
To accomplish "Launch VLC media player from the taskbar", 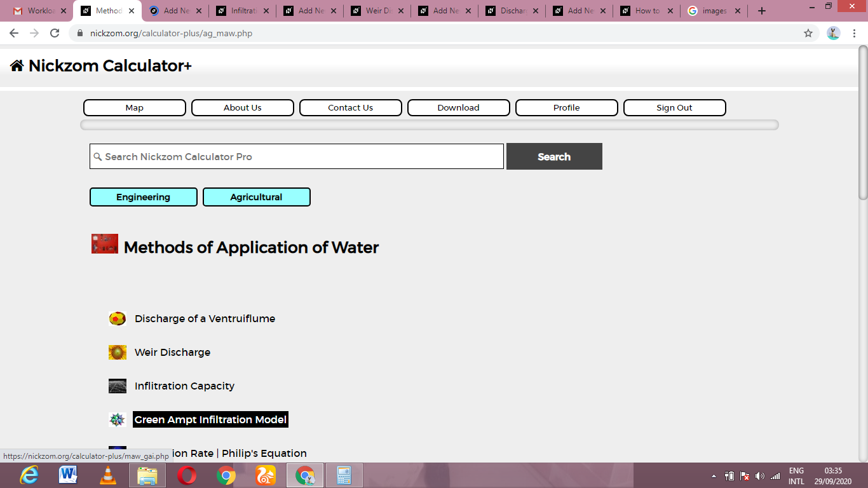I will pos(108,475).
